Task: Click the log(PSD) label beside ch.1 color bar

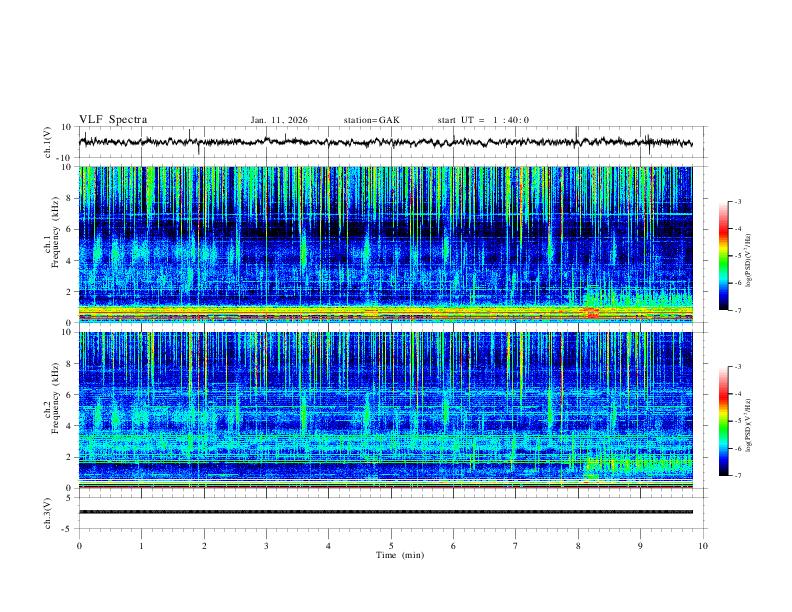Action: (749, 260)
